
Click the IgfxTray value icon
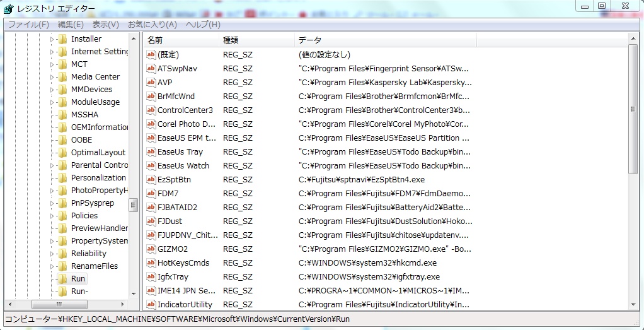click(151, 277)
